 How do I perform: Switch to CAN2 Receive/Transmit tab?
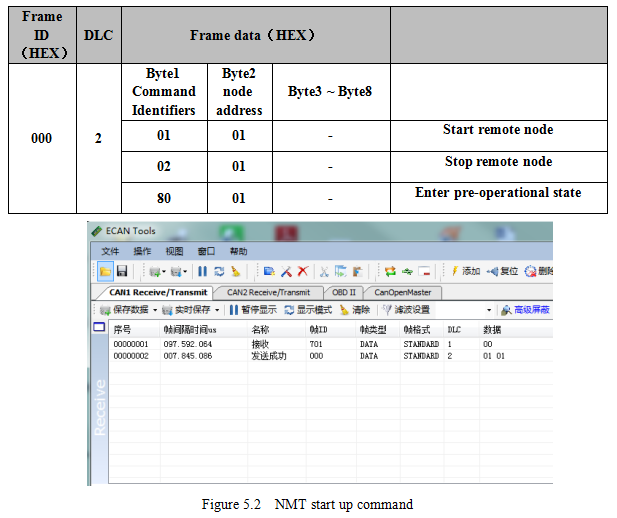[x=268, y=292]
